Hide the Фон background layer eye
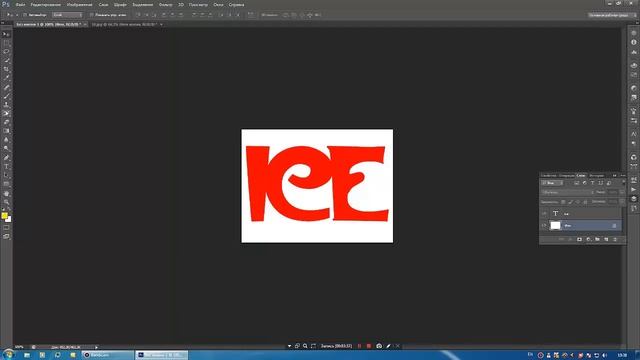640x360 pixels. click(544, 225)
